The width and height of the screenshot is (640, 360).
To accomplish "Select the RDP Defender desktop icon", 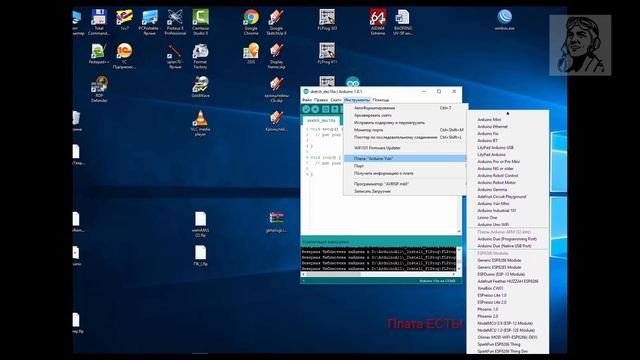I will (x=99, y=89).
